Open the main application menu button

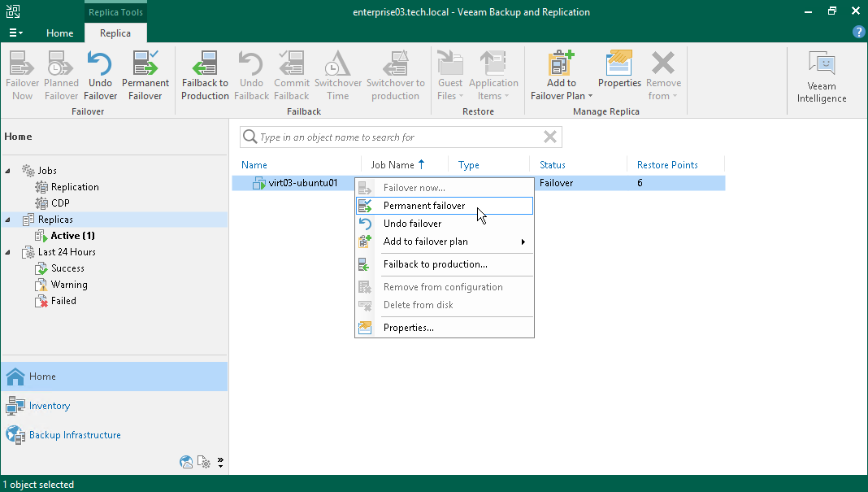pos(15,33)
